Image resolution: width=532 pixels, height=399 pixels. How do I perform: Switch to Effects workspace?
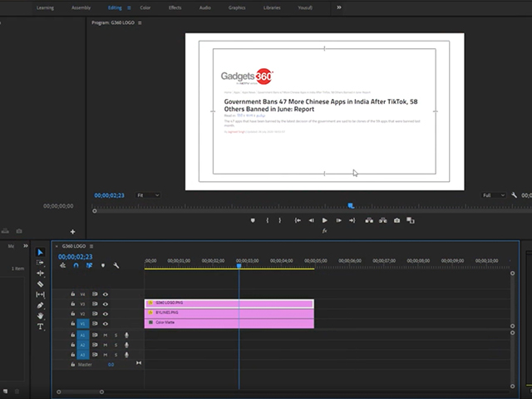(175, 7)
